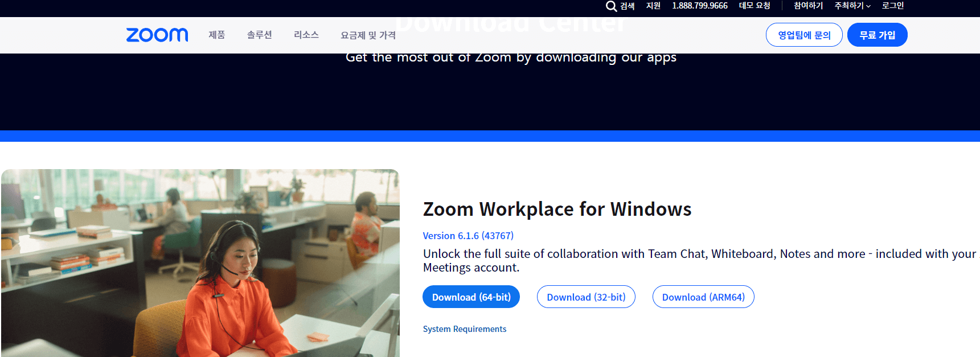
Task: Open the 리소스 menu
Action: pyautogui.click(x=306, y=35)
